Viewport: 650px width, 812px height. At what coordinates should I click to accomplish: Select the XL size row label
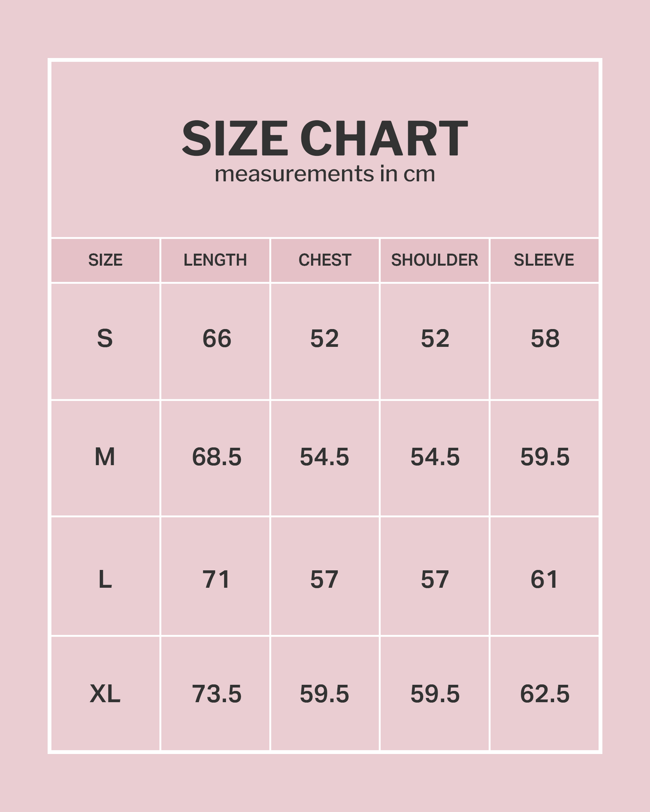coord(105,694)
